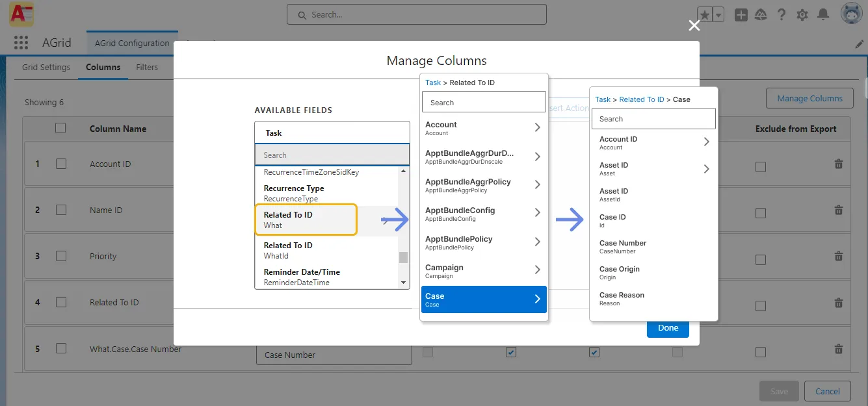Click the Trailhead guidance icon

click(761, 15)
